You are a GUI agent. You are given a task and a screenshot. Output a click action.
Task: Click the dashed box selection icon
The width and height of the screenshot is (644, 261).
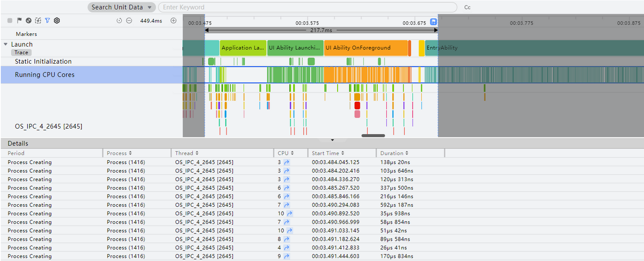[x=38, y=20]
